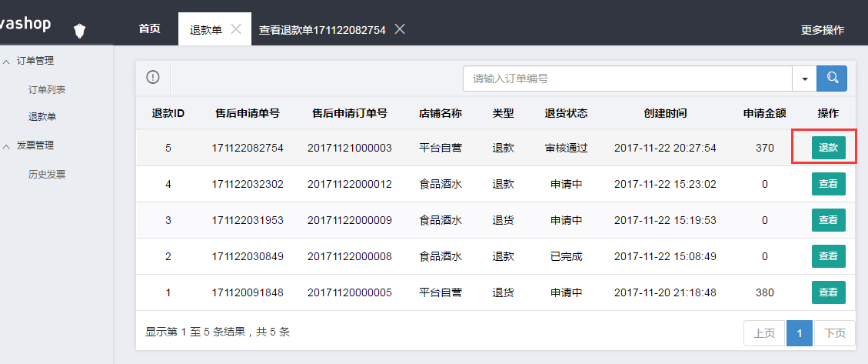The image size is (868, 364).
Task: Click the amount 370 cell
Action: [764, 148]
